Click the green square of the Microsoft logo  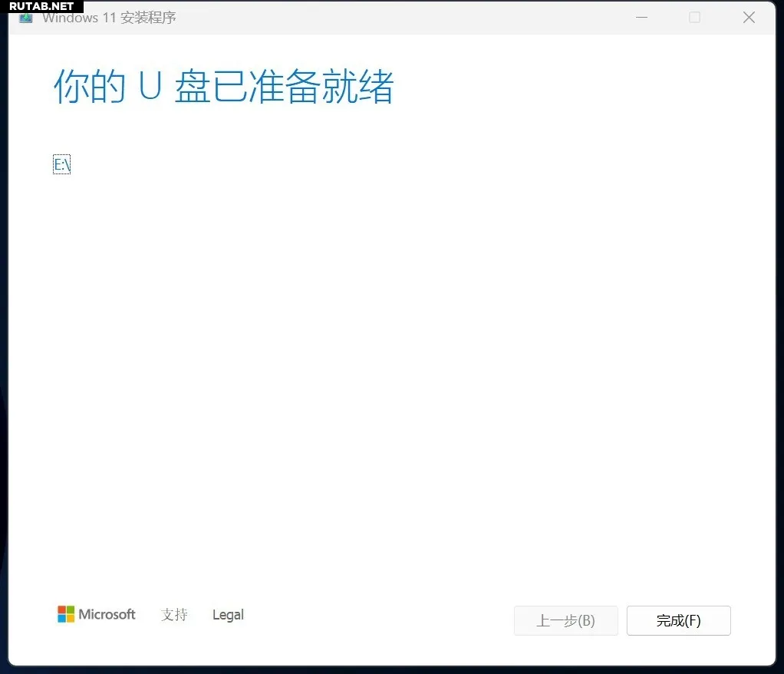[x=71, y=610]
